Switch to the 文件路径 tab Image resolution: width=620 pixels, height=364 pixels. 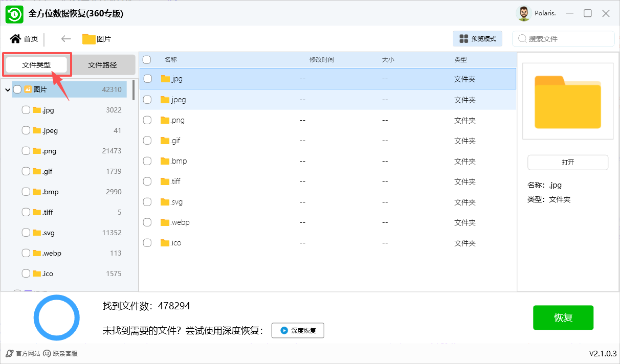pyautogui.click(x=102, y=65)
